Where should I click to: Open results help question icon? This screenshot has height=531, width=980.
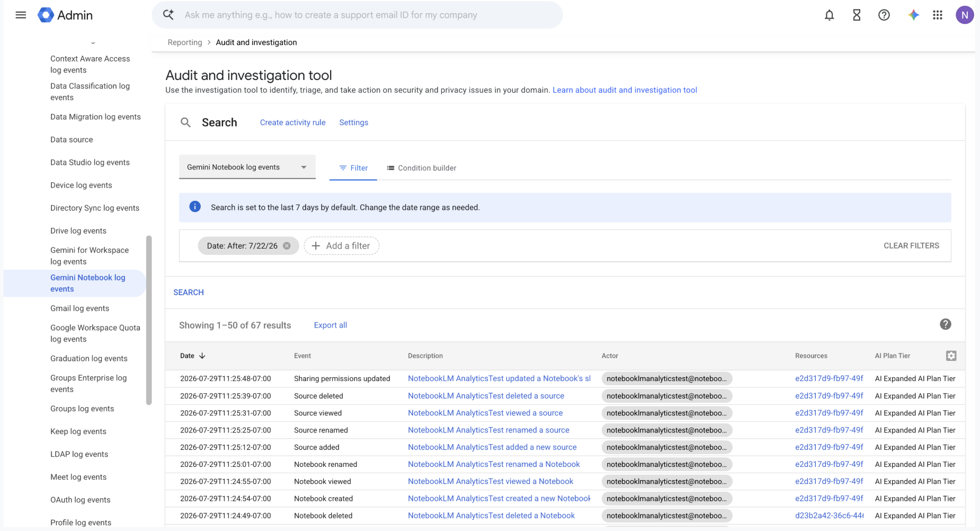tap(945, 324)
